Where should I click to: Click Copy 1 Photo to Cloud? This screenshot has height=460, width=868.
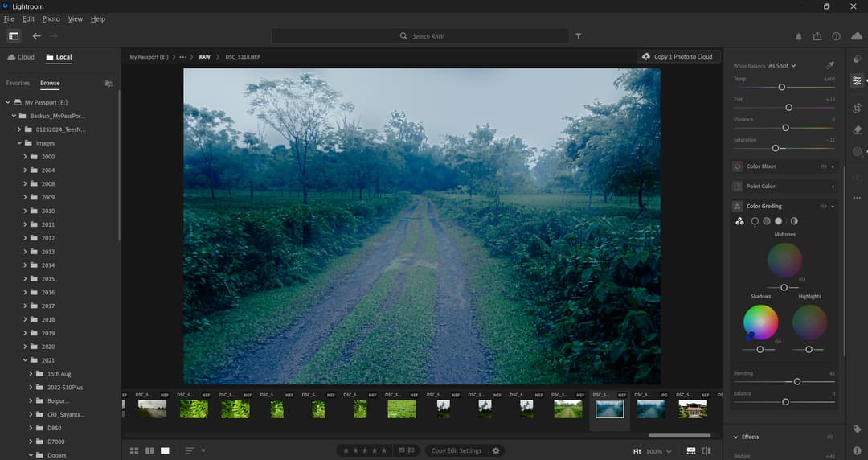[678, 56]
